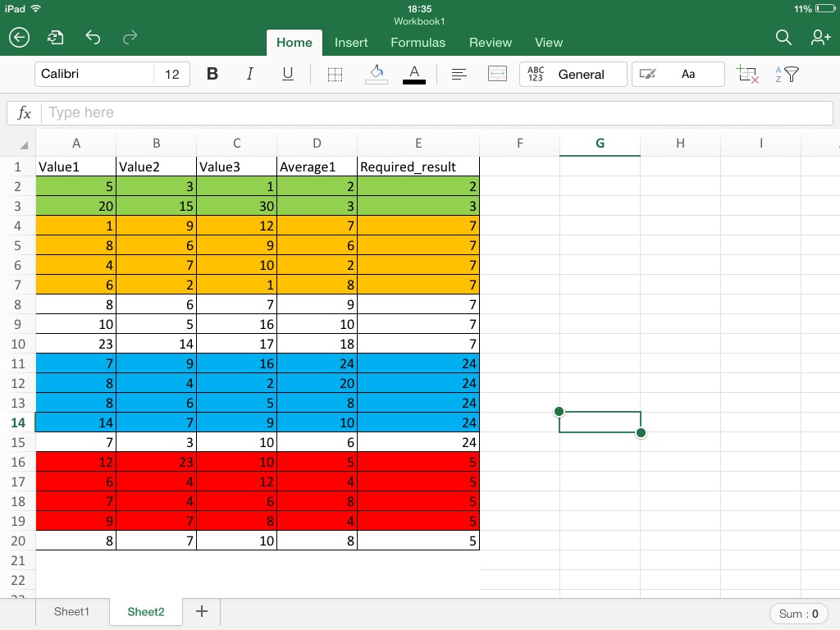Open the Cell Styles Aa menu
This screenshot has width=840, height=630.
[688, 74]
